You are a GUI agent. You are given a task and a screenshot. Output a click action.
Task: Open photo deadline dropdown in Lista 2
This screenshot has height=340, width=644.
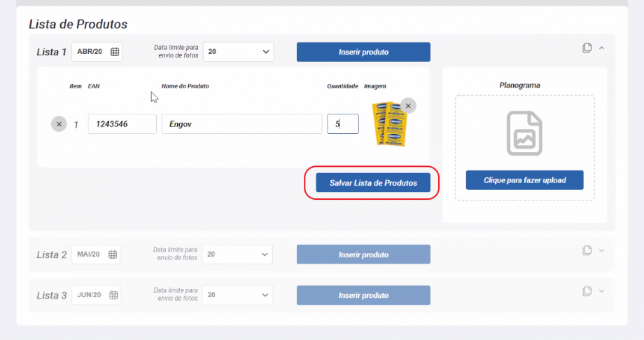(238, 254)
